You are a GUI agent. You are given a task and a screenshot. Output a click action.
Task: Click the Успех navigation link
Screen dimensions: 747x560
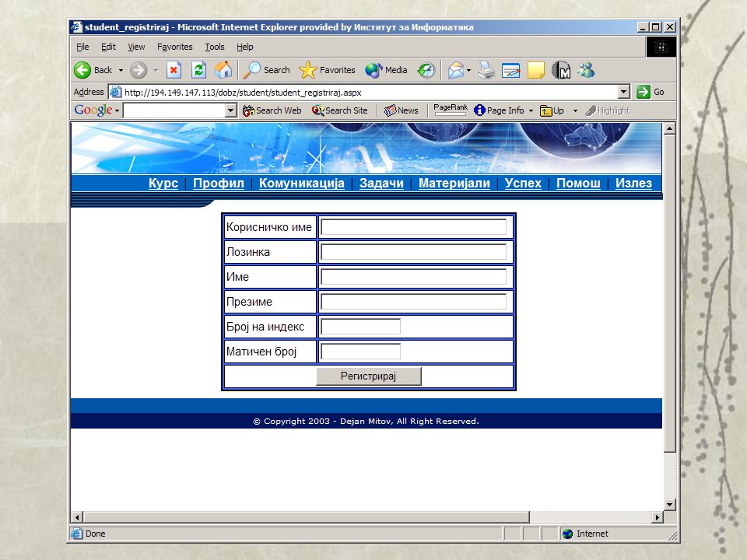[523, 183]
